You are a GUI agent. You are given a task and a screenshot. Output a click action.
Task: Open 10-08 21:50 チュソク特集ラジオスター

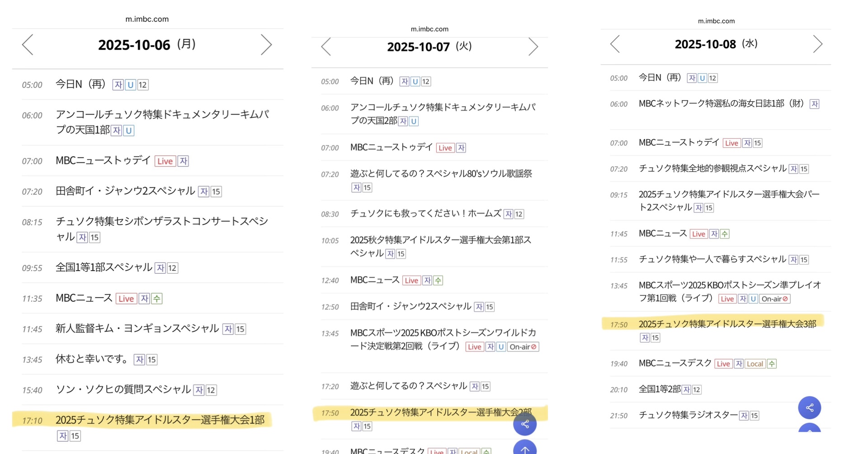[x=688, y=415]
